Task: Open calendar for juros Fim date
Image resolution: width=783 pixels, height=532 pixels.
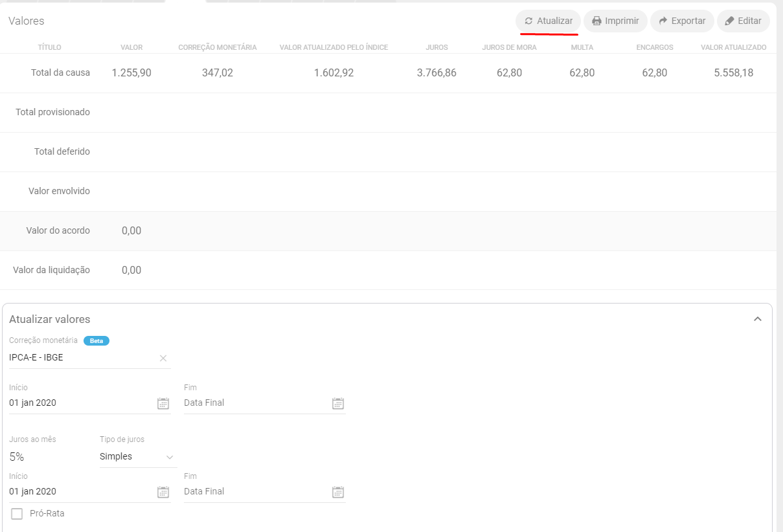Action: click(338, 492)
